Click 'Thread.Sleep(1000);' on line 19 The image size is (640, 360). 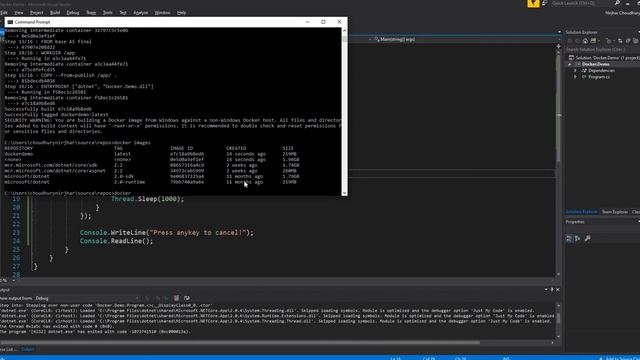tap(147, 199)
